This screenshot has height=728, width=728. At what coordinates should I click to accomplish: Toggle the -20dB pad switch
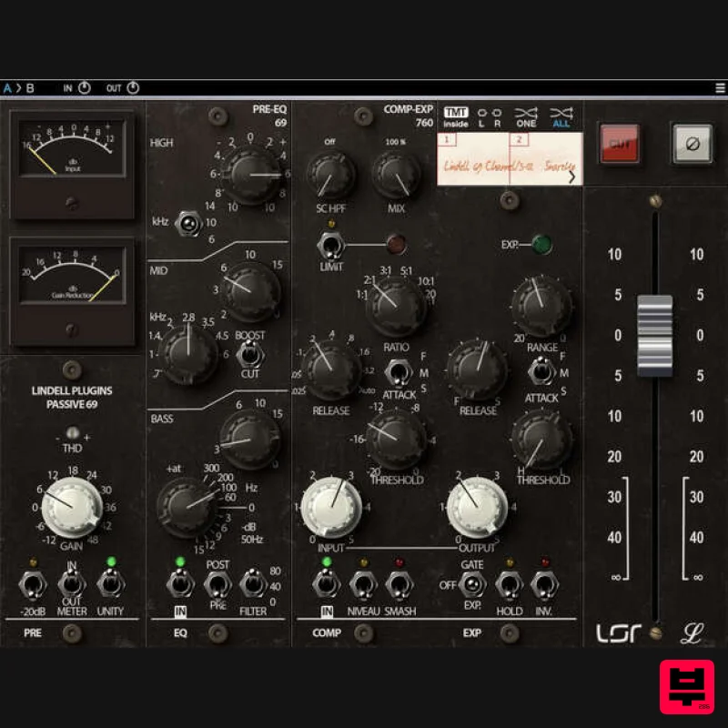[x=33, y=586]
